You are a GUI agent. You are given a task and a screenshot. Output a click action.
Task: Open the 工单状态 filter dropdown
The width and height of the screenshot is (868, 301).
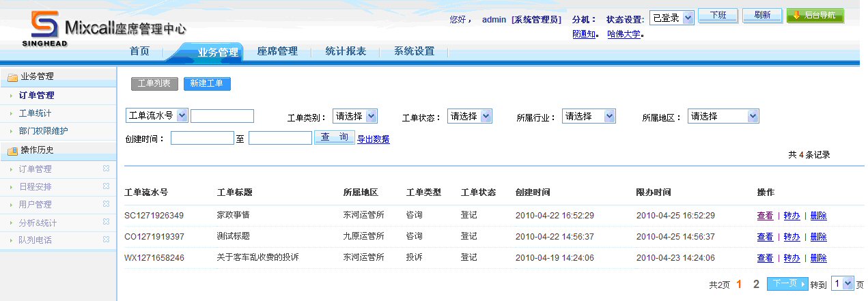470,117
